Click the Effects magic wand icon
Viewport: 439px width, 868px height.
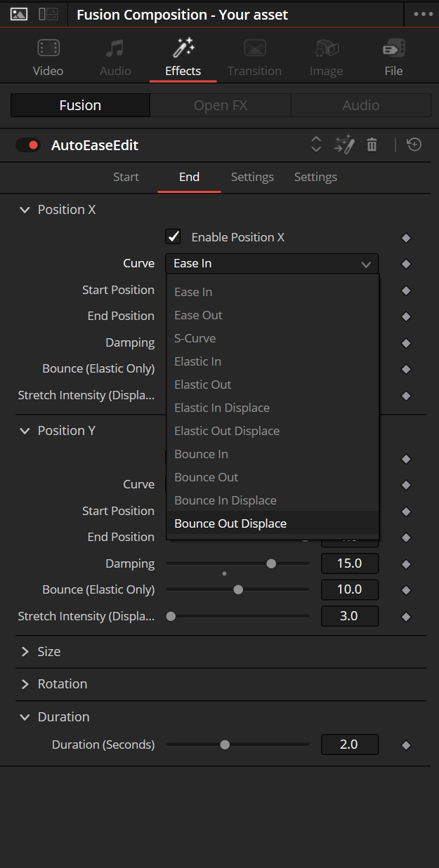[x=183, y=48]
